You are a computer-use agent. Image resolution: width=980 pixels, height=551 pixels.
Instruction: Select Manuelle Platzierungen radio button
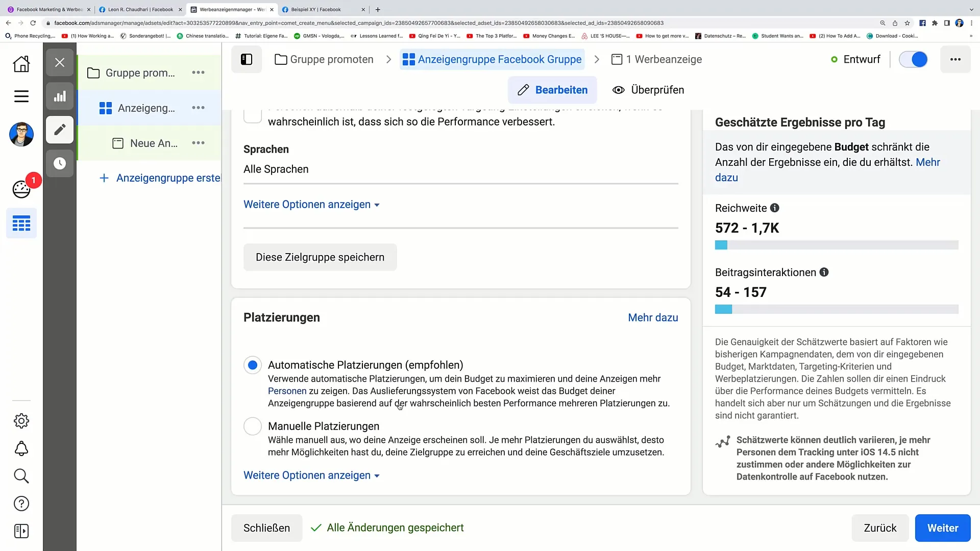tap(253, 426)
